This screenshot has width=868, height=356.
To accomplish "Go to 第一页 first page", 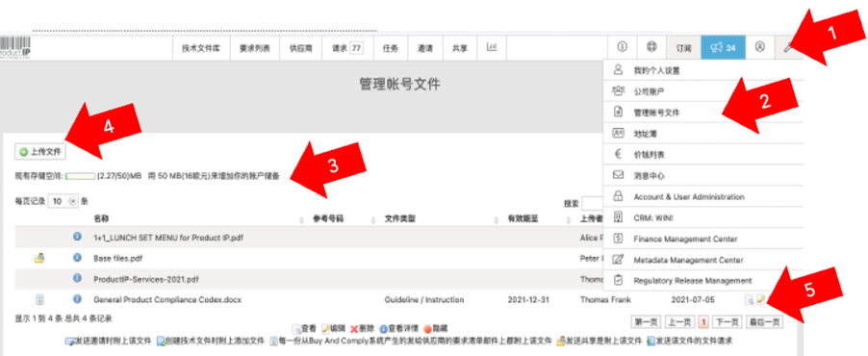I will pyautogui.click(x=646, y=321).
